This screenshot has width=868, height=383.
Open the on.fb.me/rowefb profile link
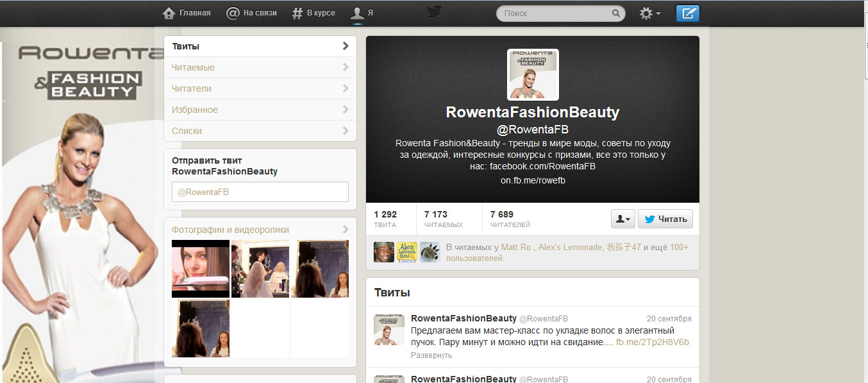tap(533, 180)
